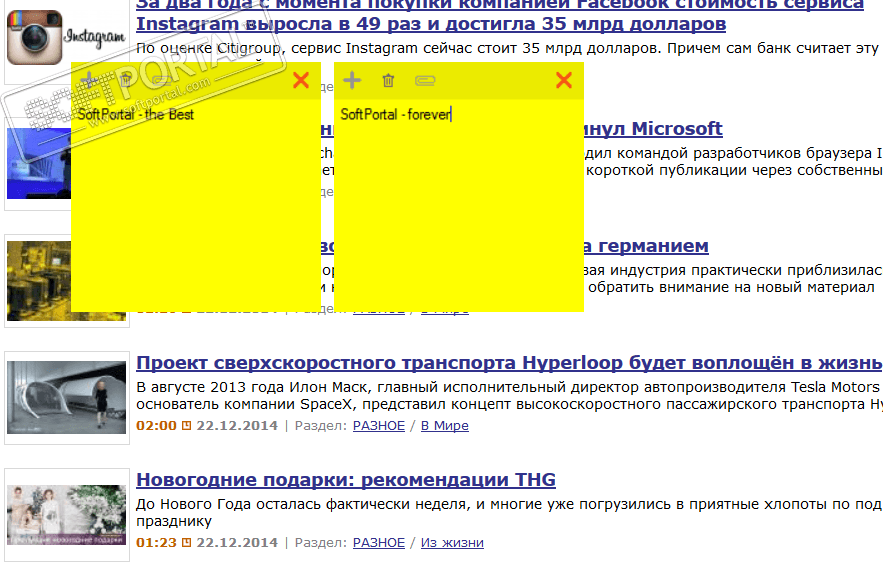Click the '01:23' timestamp of Новогодние подарки article
This screenshot has height=578, width=883.
(156, 543)
